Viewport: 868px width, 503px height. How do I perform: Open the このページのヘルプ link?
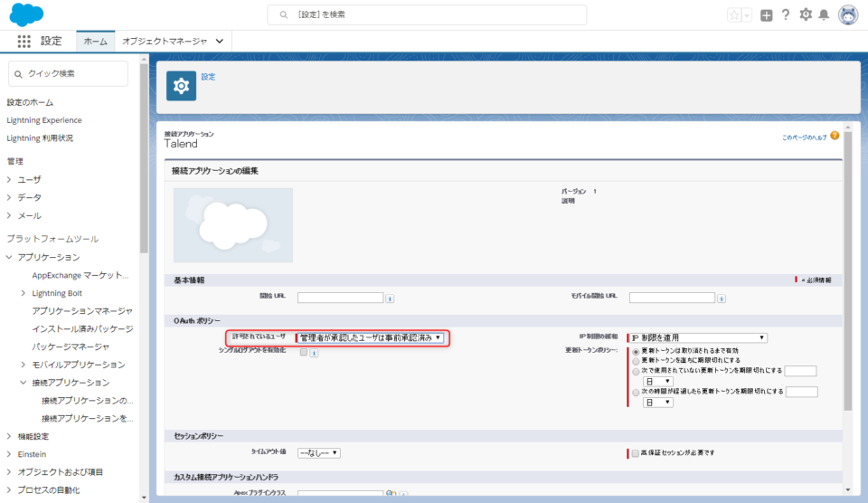[x=804, y=137]
